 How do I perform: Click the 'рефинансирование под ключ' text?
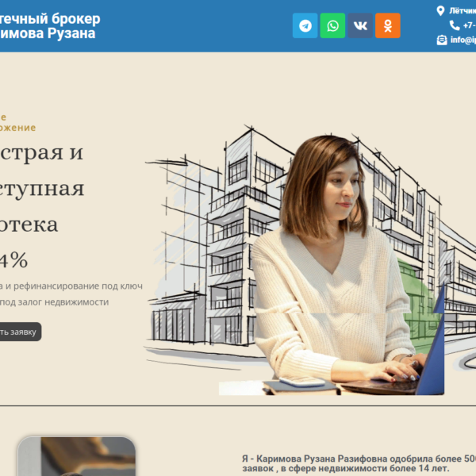[78, 286]
